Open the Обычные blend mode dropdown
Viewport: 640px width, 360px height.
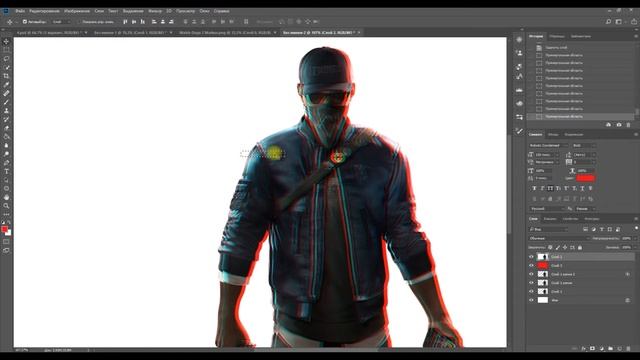point(559,238)
